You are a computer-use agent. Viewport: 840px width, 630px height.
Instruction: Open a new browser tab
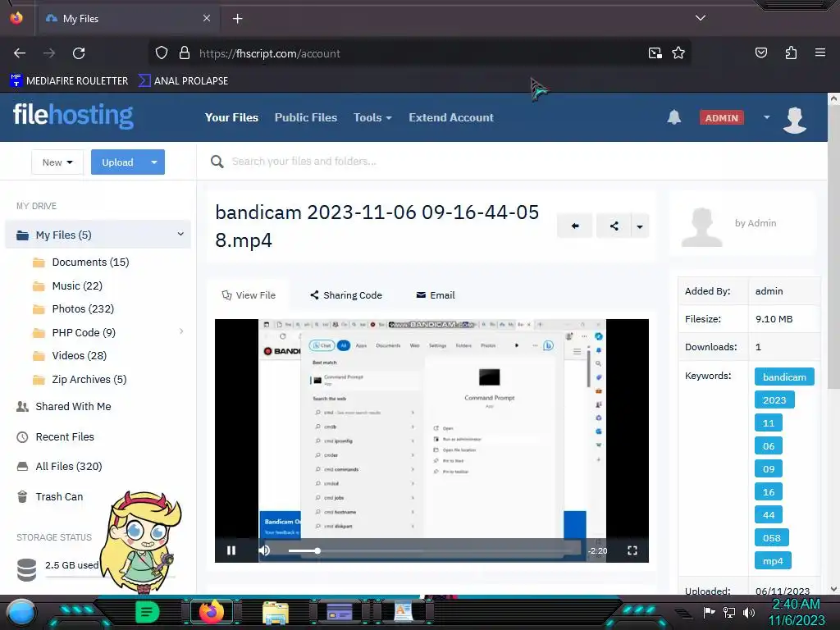tap(237, 19)
